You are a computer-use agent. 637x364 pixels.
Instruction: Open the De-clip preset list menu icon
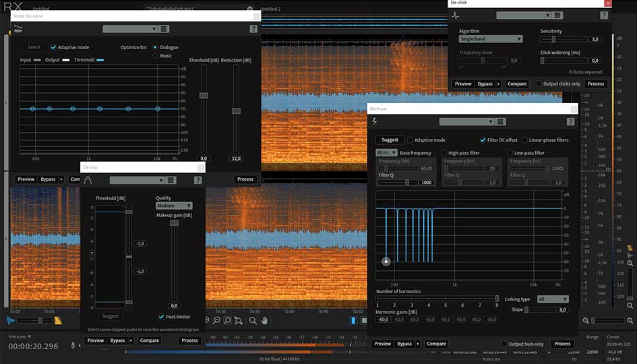[171, 180]
